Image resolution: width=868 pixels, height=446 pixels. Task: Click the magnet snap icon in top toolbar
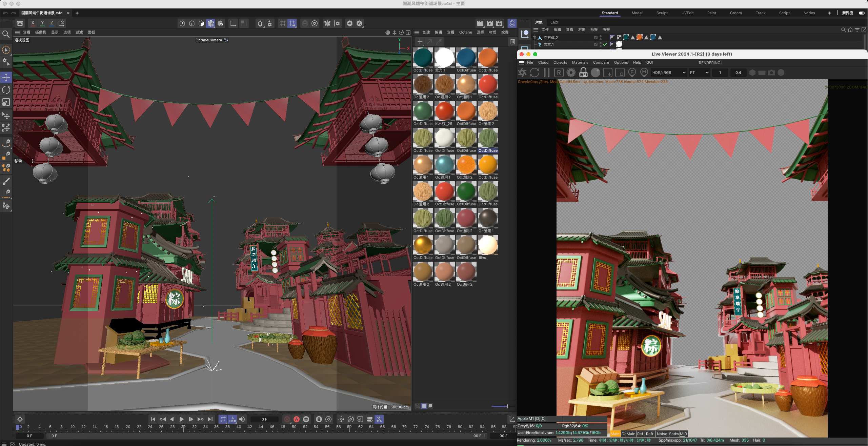260,23
